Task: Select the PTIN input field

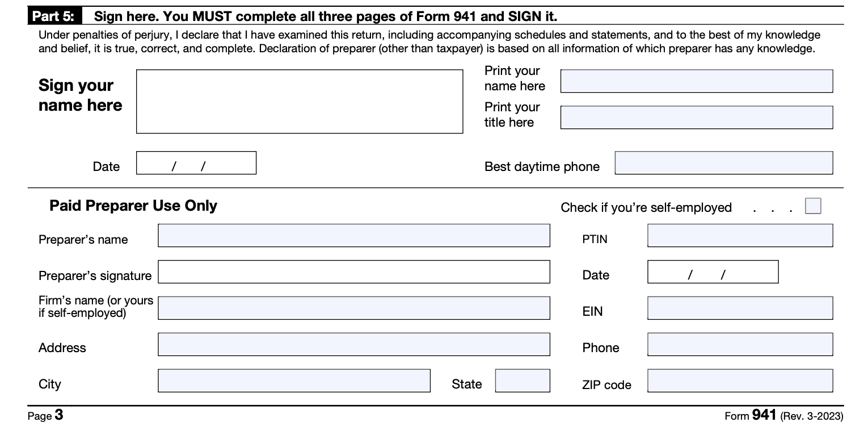Action: [x=740, y=236]
